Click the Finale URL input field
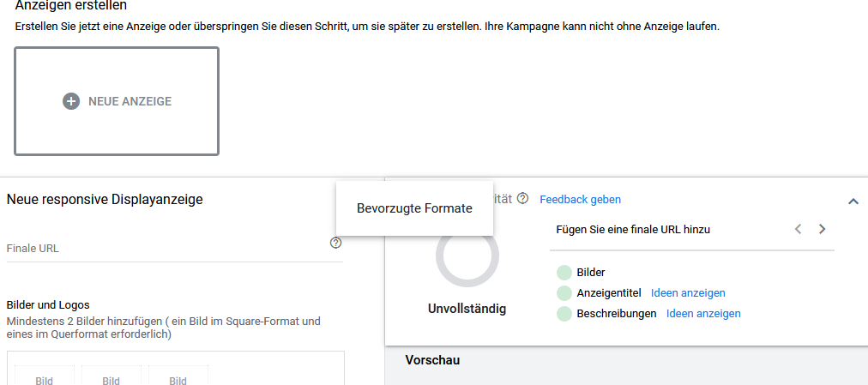 pyautogui.click(x=163, y=248)
